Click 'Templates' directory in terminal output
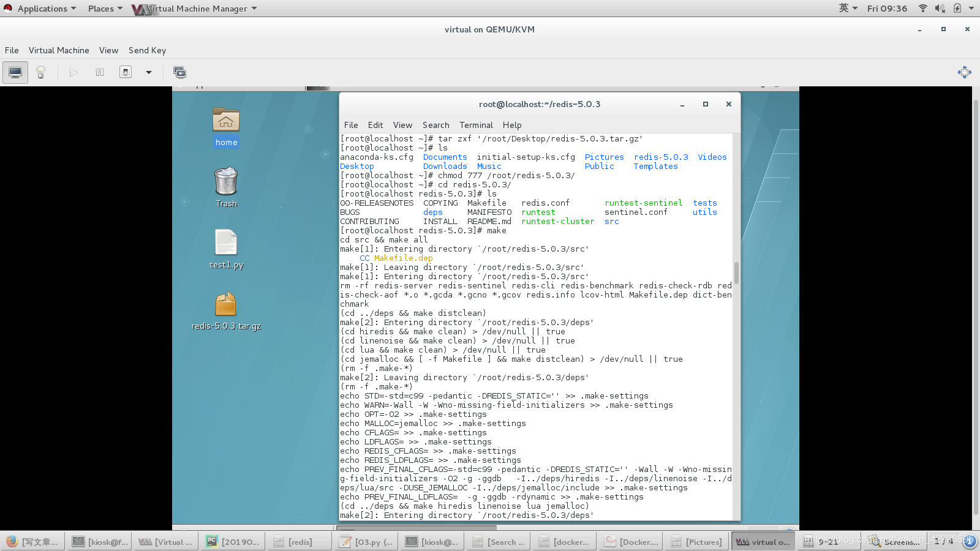The image size is (980, 551). 655,167
